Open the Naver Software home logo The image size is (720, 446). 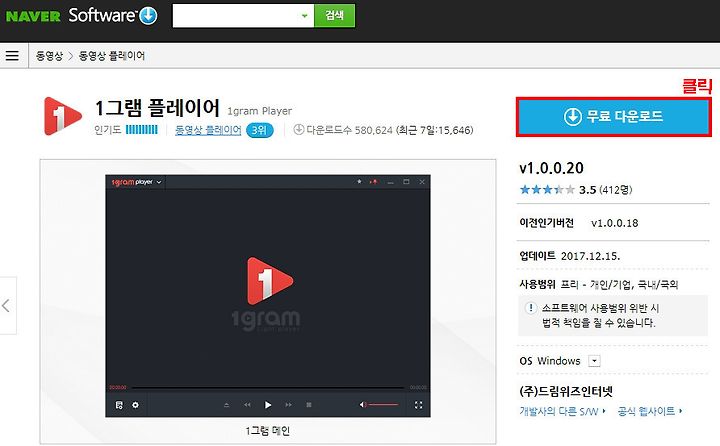tap(113, 16)
